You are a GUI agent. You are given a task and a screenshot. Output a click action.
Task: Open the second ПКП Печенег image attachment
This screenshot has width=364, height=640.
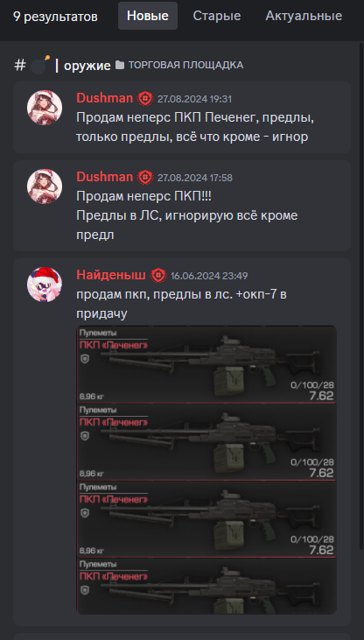tap(206, 442)
